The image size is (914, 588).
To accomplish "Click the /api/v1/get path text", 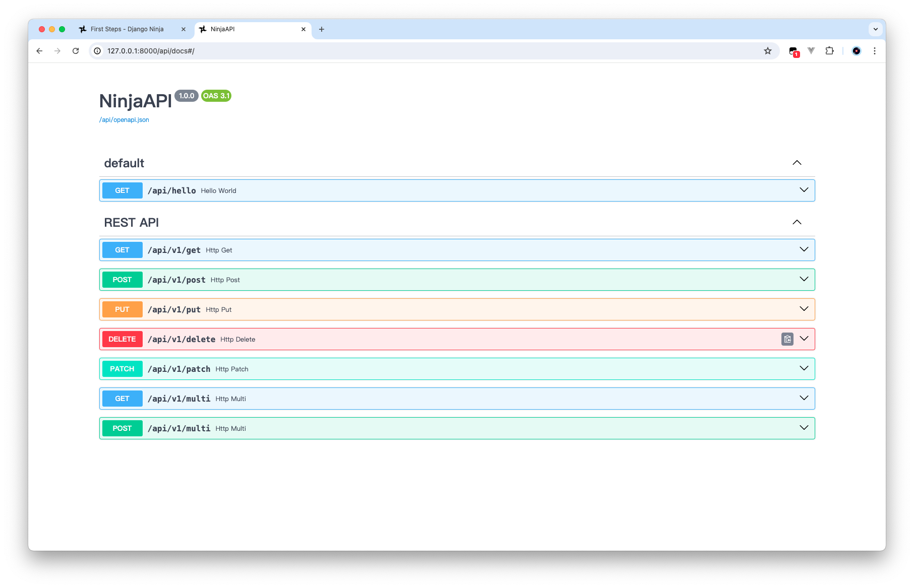I will (174, 250).
